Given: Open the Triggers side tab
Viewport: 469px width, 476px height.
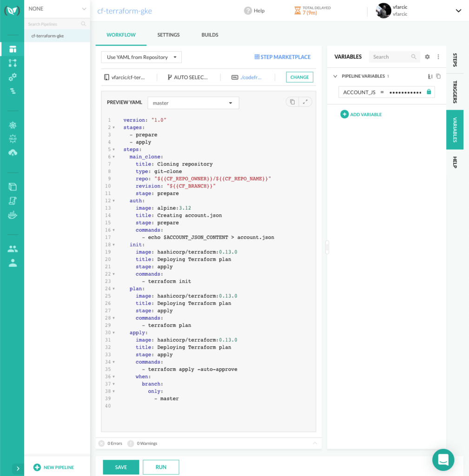Looking at the screenshot, I should tap(455, 92).
